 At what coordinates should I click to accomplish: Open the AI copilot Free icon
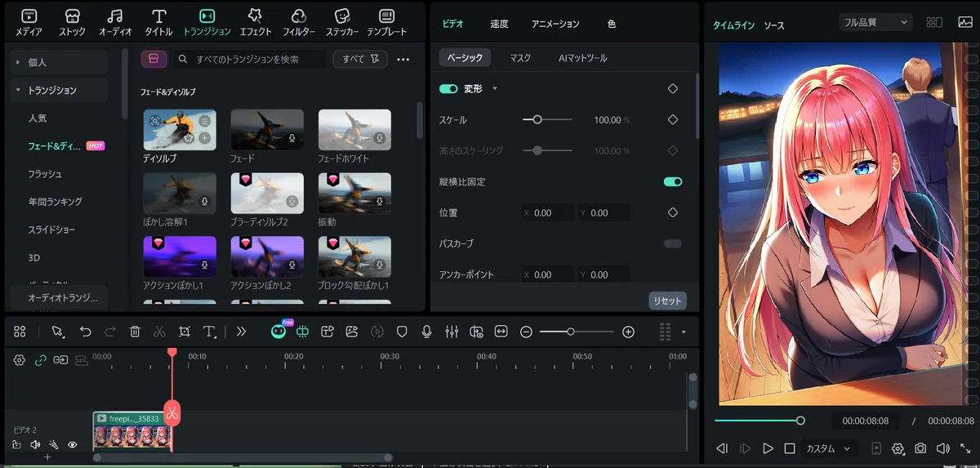coord(280,330)
